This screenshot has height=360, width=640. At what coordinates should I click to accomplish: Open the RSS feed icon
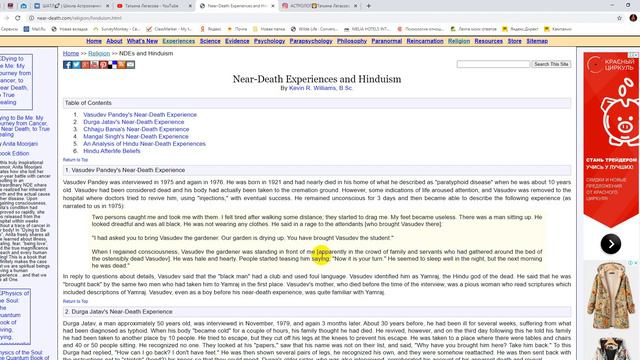[121, 65]
